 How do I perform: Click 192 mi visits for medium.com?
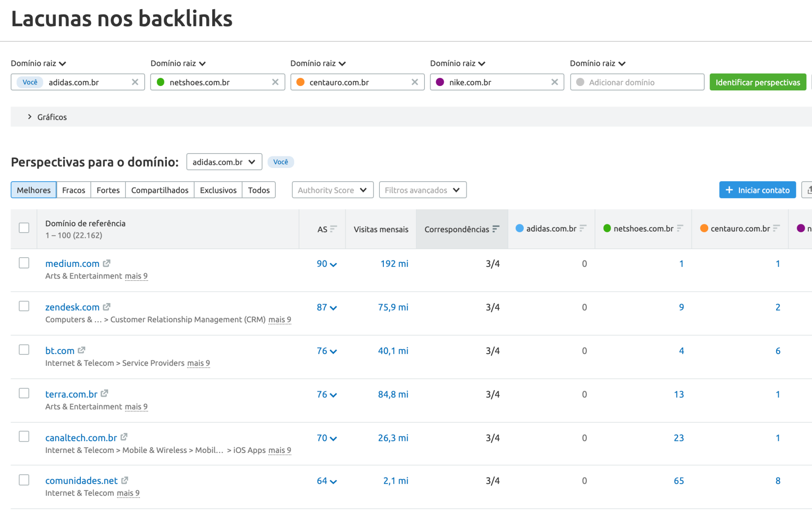[394, 264]
